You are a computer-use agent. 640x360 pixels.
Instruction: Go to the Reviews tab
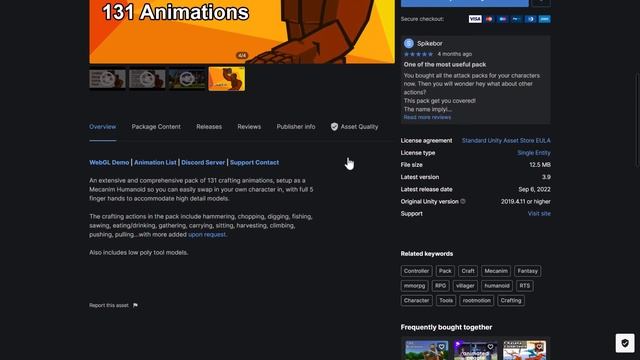(249, 127)
